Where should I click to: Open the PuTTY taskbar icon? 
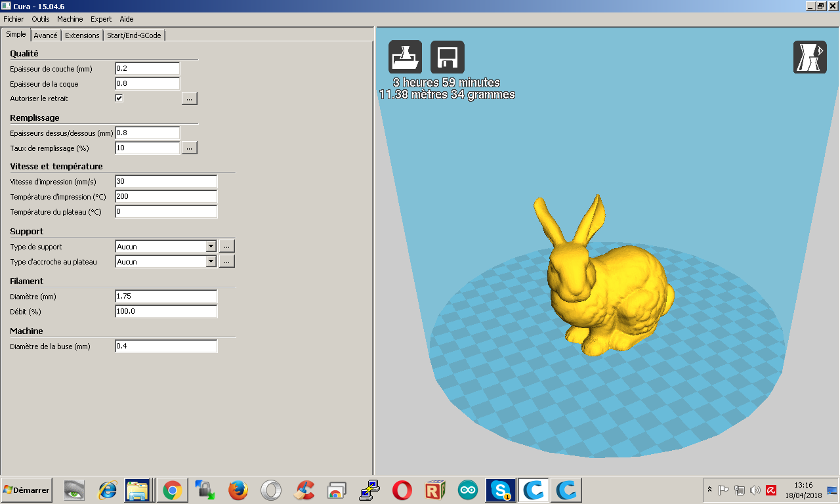pos(369,490)
